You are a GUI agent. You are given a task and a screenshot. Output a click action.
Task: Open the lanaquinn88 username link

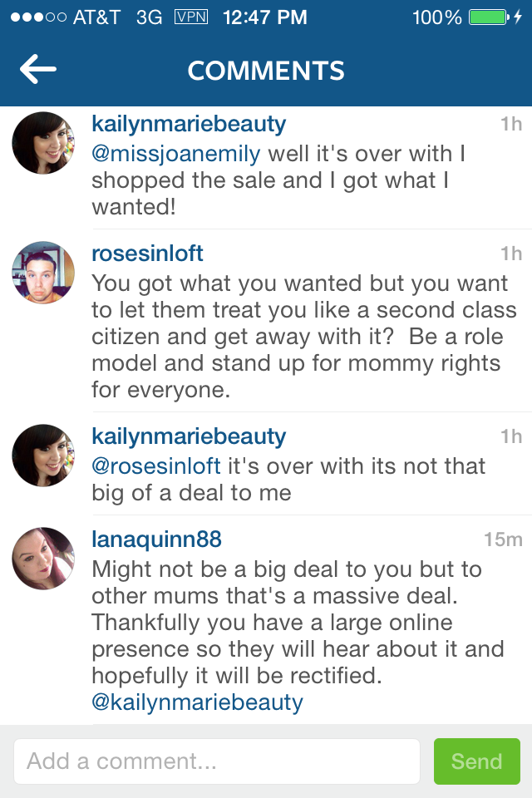point(156,539)
